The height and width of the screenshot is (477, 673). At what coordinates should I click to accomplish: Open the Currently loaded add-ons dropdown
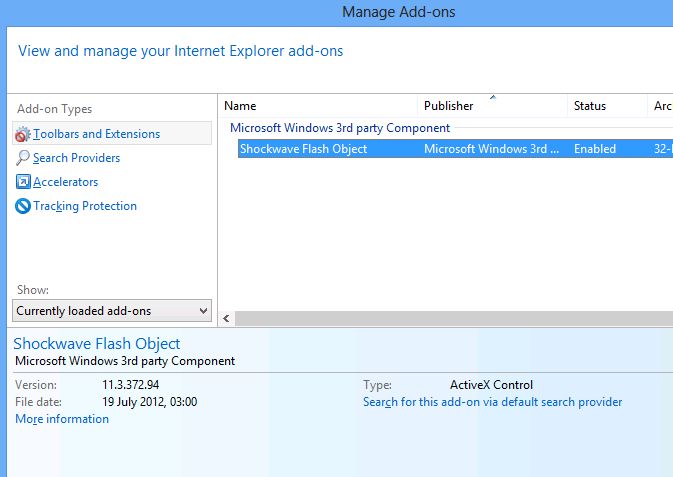tap(112, 310)
